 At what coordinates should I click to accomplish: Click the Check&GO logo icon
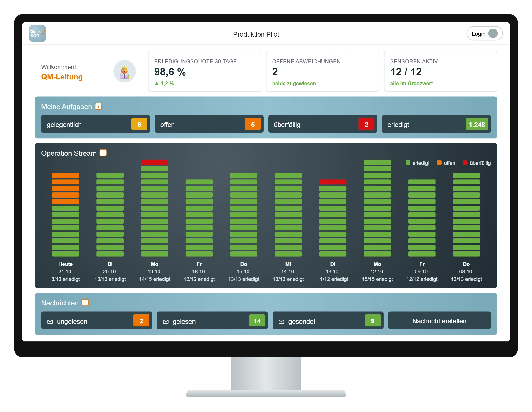click(37, 33)
